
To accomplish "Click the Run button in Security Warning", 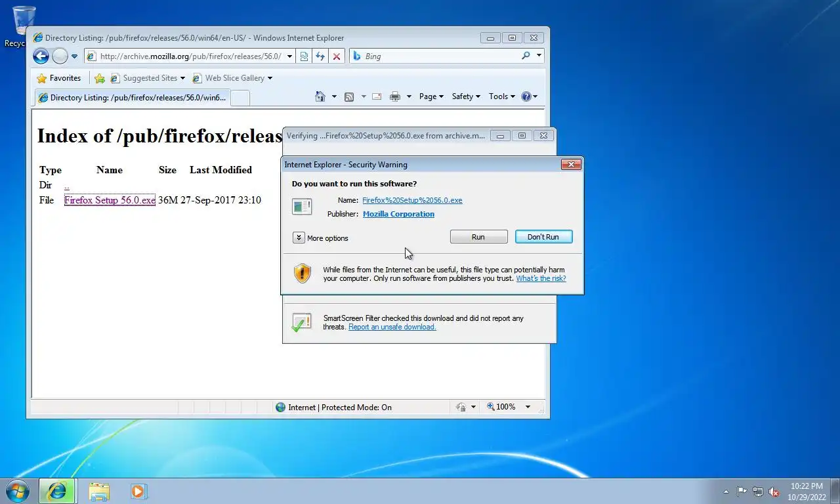I will click(x=478, y=237).
